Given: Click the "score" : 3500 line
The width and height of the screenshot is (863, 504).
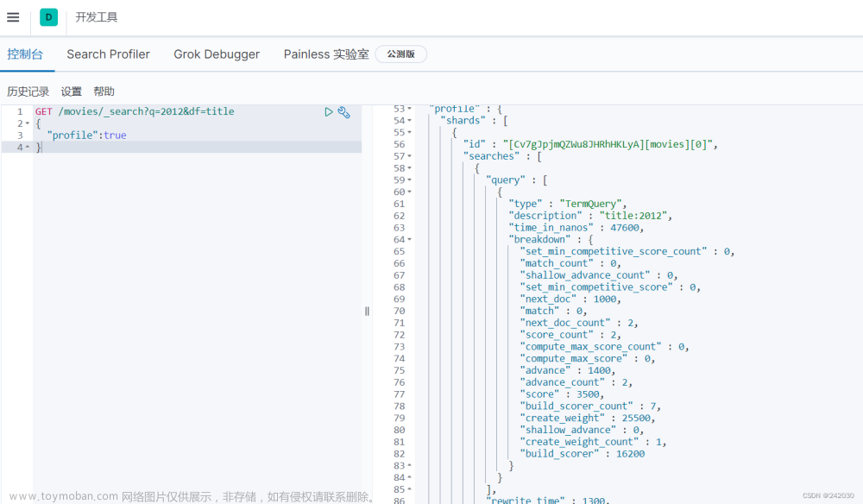Looking at the screenshot, I should coord(562,394).
